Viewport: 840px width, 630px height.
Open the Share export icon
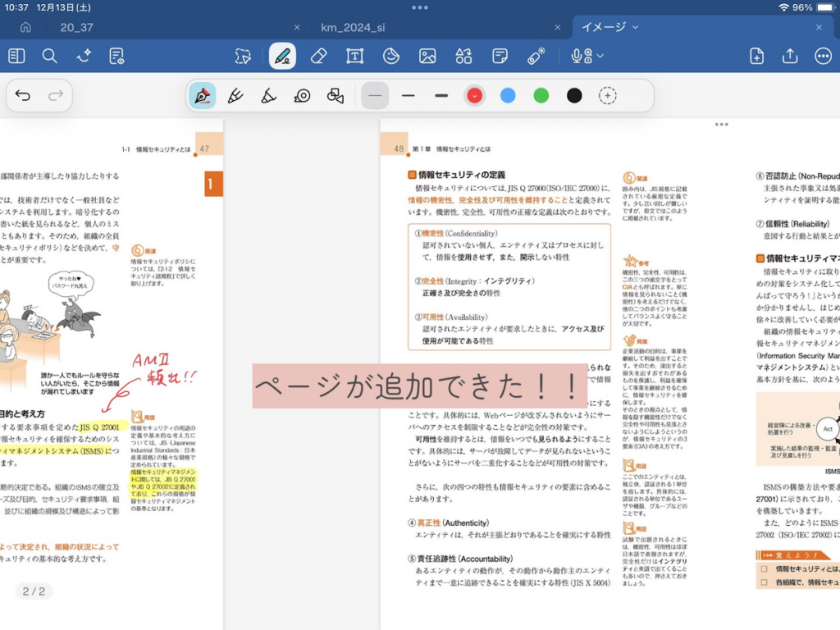click(790, 56)
